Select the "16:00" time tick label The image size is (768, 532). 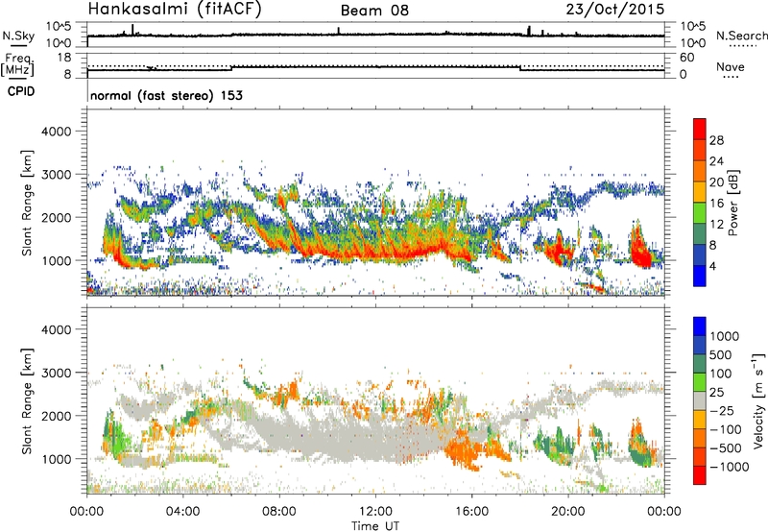pyautogui.click(x=471, y=512)
